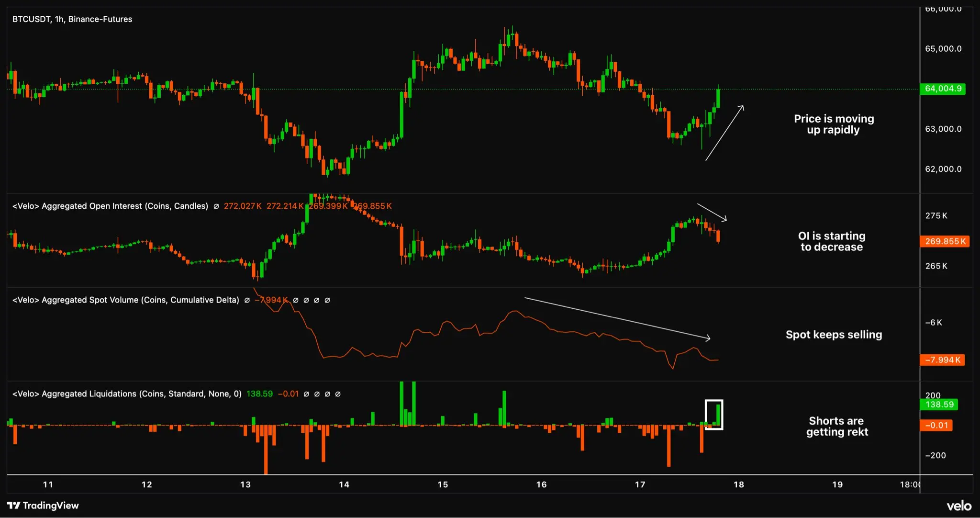Viewport: 980px width, 518px height.
Task: Click the velo logo at bottom right
Action: (x=959, y=506)
